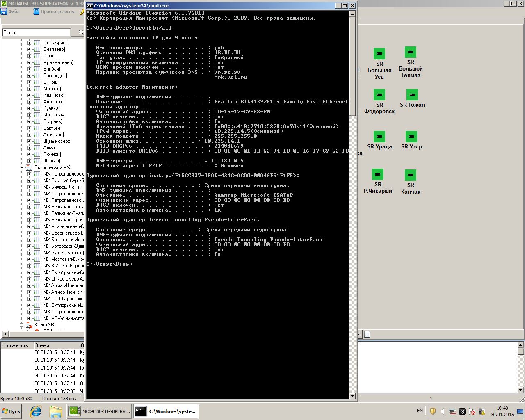Click the tree panel horizontal scroll left arrow
This screenshot has width=525, height=420.
(5, 334)
